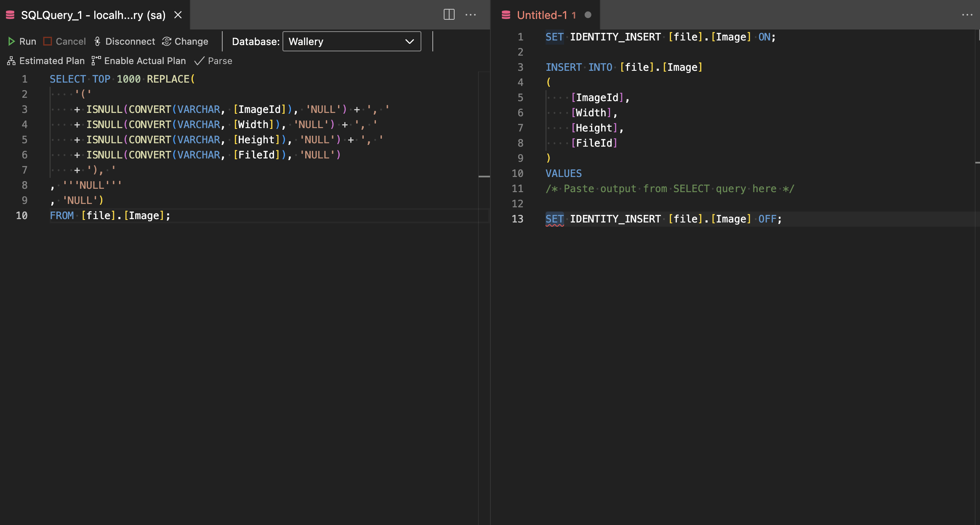Open left editor group's more actions ellipsis
Screen dimensions: 980x525
471,15
